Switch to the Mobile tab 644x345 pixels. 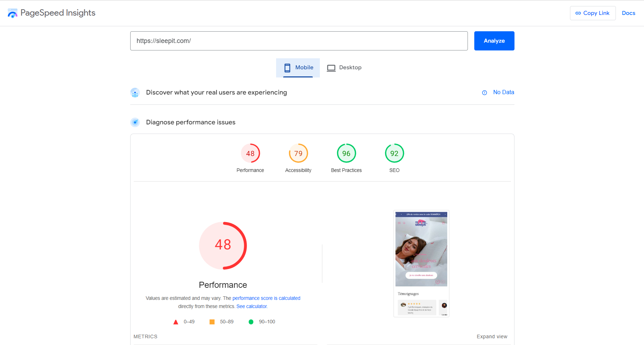(298, 68)
